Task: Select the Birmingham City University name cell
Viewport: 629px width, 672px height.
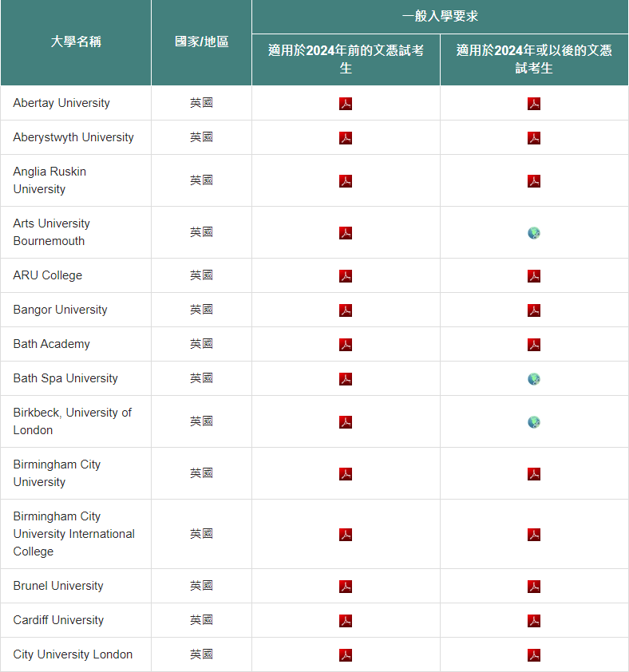Action: 76,473
